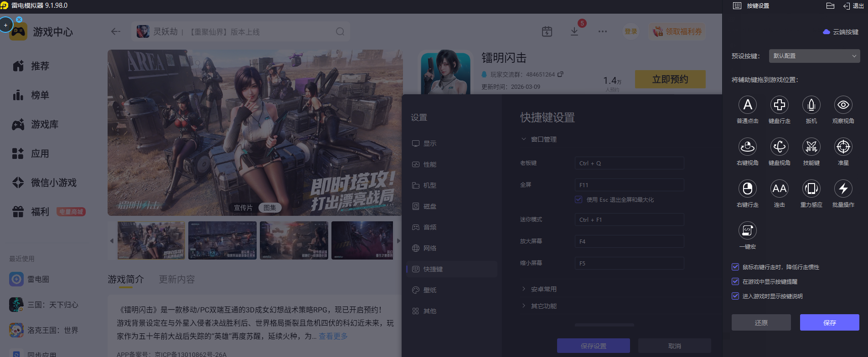Select the 键盘行走 D-pad icon
868x357 pixels.
click(779, 105)
